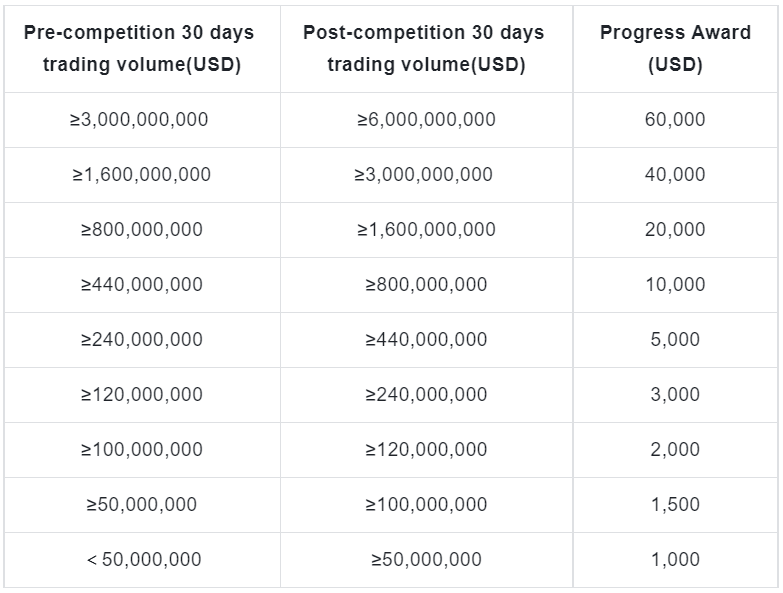This screenshot has height=593, width=783.
Task: Click the ≥3,000,000,000 pre-competition volume cell
Action: pyautogui.click(x=139, y=119)
